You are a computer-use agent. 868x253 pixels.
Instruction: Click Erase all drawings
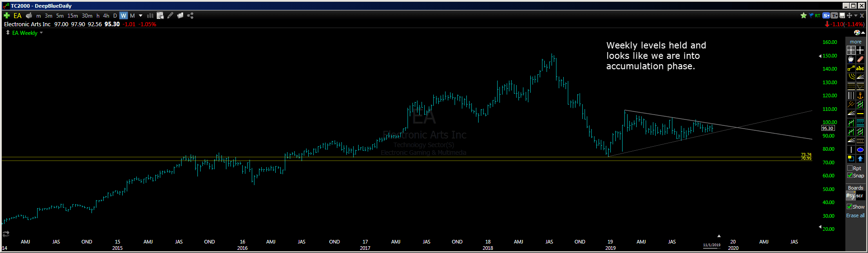coord(855,215)
